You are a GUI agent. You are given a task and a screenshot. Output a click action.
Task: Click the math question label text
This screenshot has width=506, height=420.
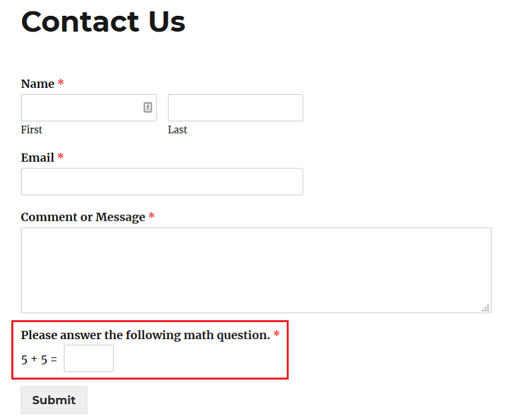(x=145, y=335)
